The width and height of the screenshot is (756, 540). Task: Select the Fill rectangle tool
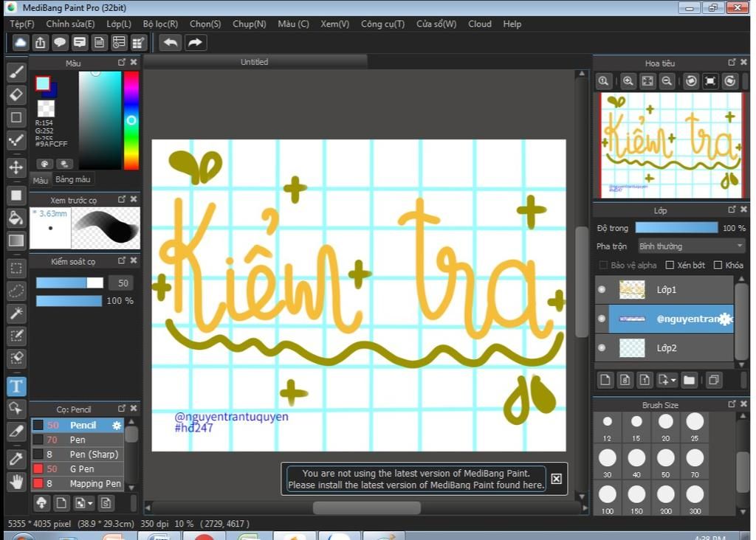tap(16, 195)
